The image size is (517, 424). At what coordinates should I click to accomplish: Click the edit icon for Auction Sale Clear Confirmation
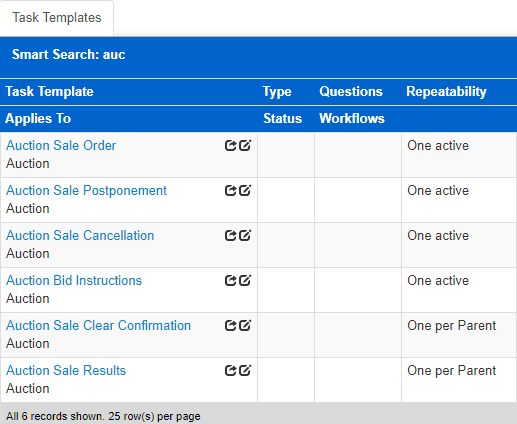coord(245,325)
